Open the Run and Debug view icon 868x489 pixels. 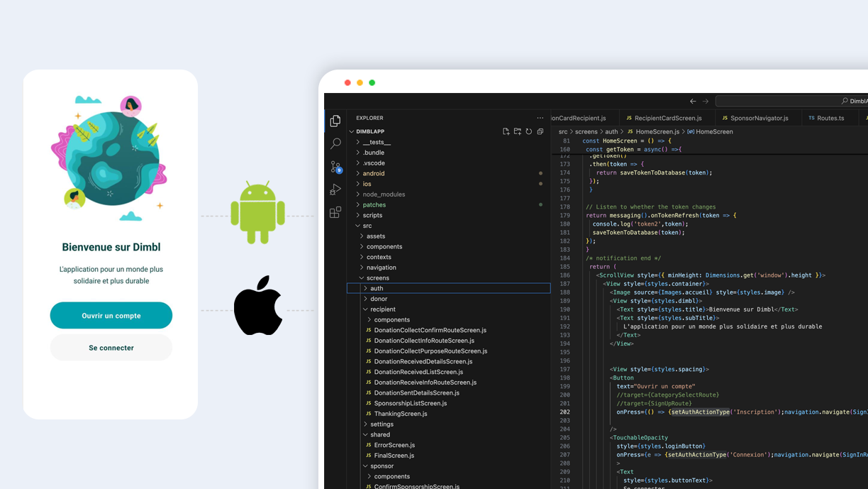click(x=335, y=189)
